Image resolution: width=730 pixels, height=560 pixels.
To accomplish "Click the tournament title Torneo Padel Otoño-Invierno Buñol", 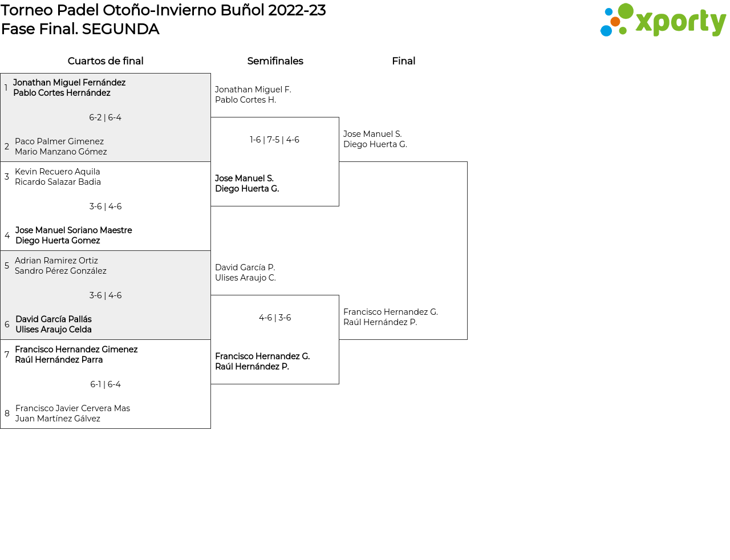I will (163, 10).
